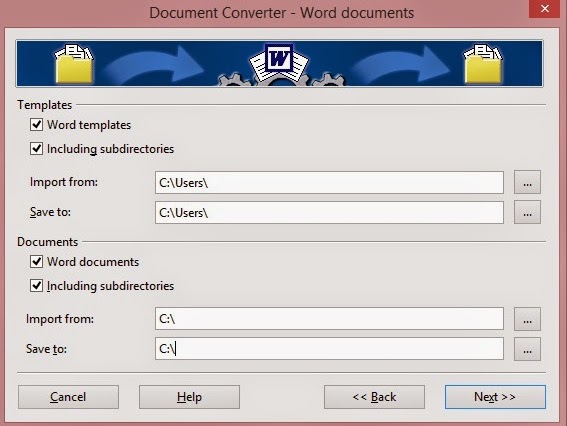
Task: Click the Next >> button
Action: 495,397
